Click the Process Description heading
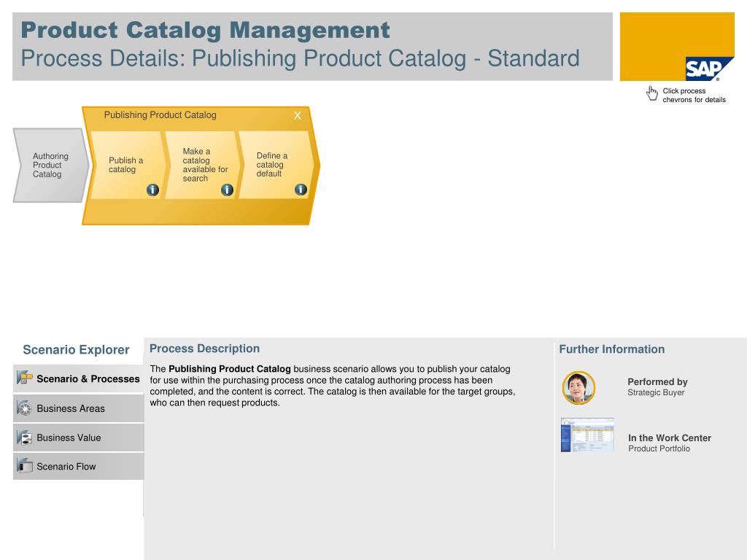This screenshot has width=747, height=560. click(205, 349)
